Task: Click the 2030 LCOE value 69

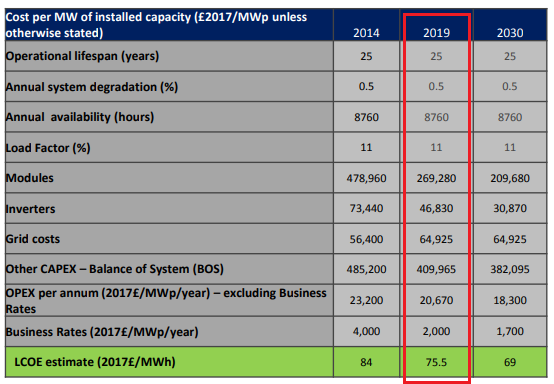Action: click(x=510, y=362)
